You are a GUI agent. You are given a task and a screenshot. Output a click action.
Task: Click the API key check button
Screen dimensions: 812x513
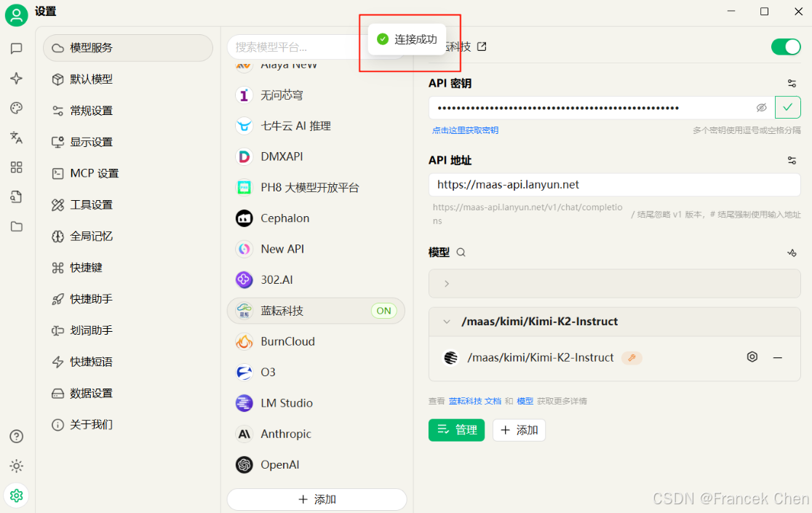click(788, 108)
